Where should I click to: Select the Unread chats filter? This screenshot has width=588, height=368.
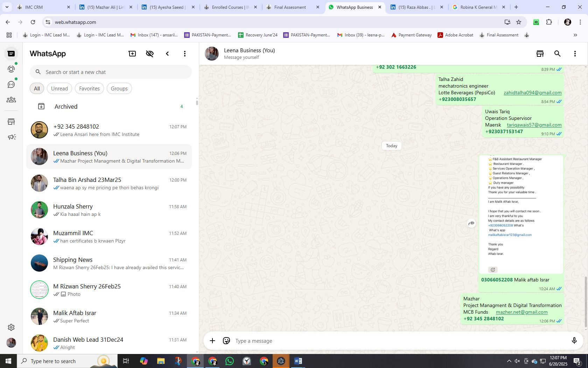[x=59, y=88]
